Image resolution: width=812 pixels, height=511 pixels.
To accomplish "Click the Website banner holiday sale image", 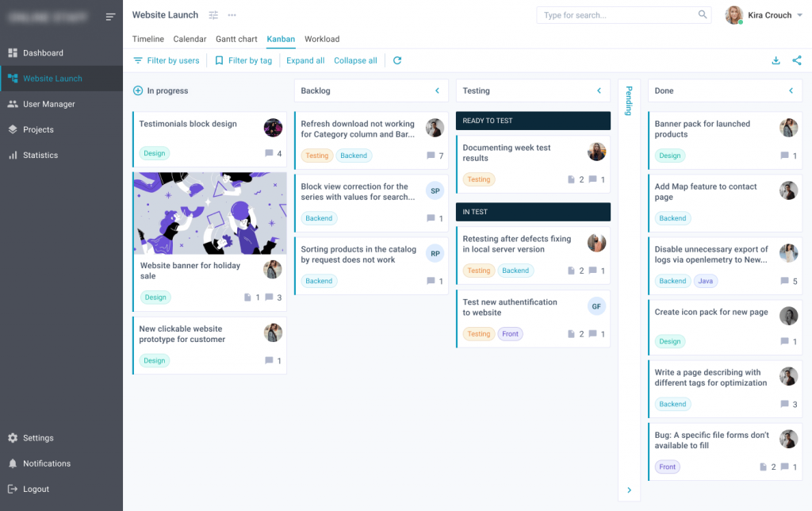I will pyautogui.click(x=209, y=213).
